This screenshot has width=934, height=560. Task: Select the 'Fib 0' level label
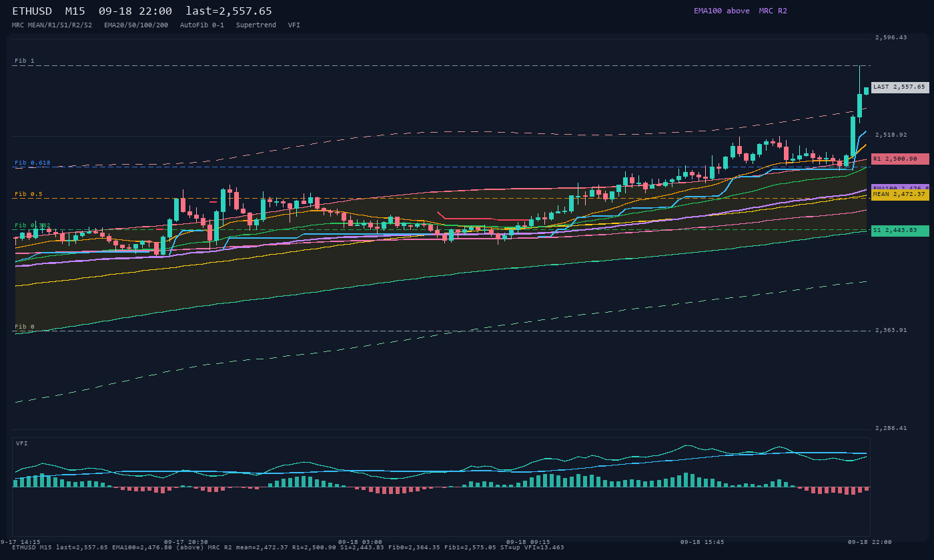25,327
